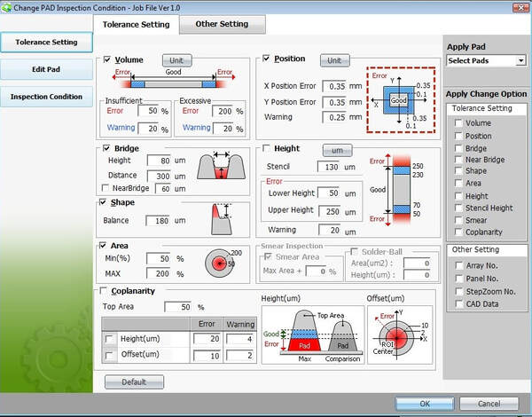Image resolution: width=532 pixels, height=417 pixels.
Task: Switch to the Other Setting tab
Action: click(x=221, y=24)
